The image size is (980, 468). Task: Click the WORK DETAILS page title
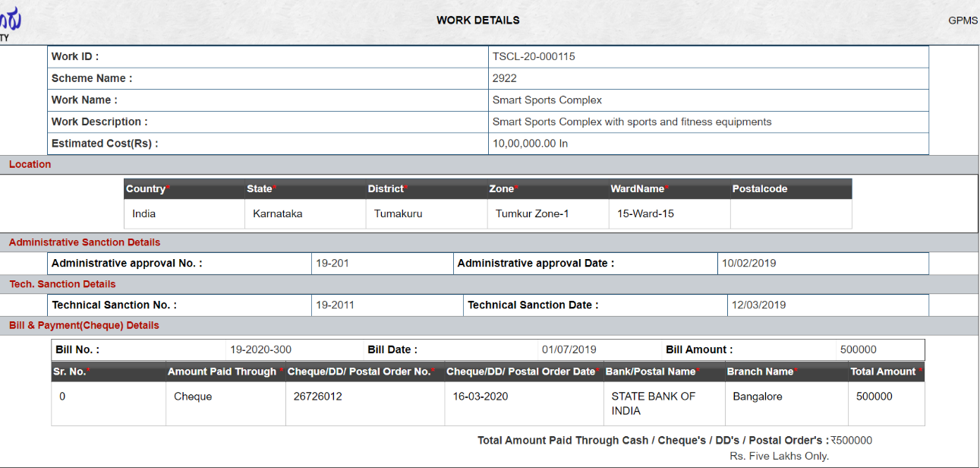pos(477,21)
